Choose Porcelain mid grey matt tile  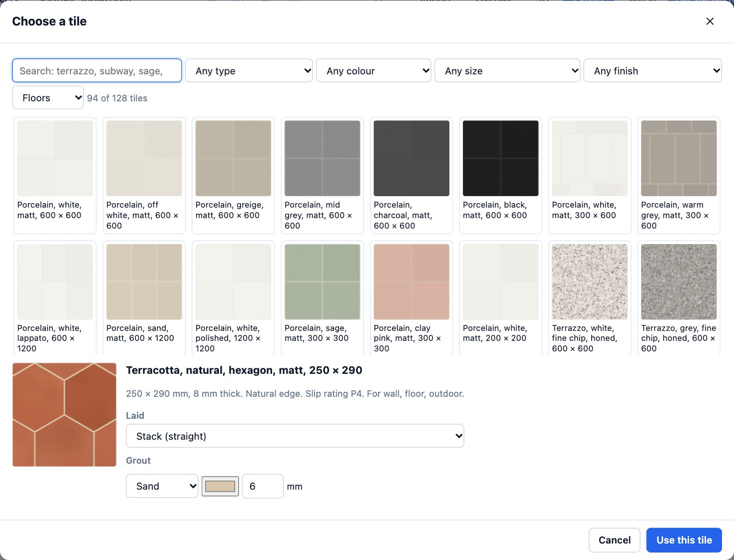click(x=323, y=175)
